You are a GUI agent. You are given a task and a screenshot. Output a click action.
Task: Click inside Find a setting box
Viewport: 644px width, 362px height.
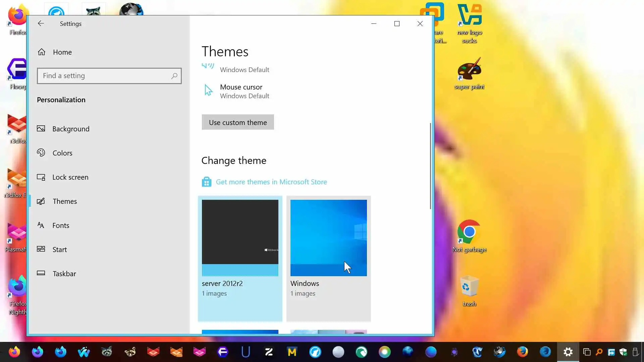pyautogui.click(x=104, y=76)
